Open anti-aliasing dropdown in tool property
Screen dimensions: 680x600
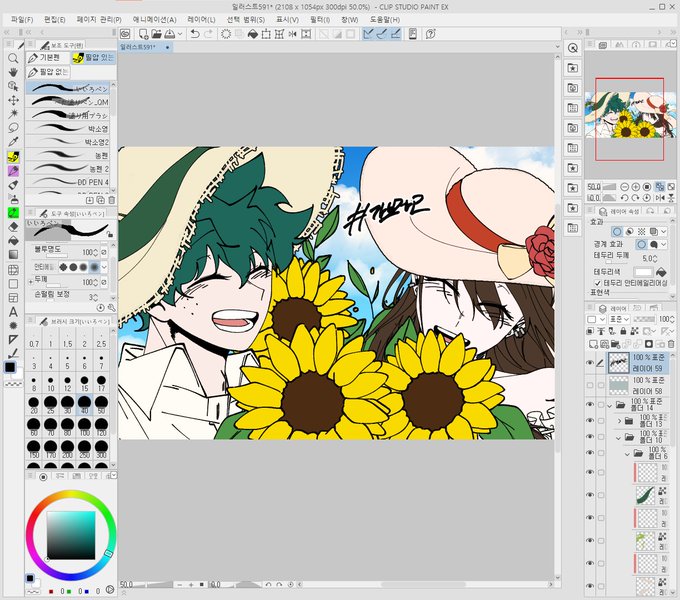(104, 267)
